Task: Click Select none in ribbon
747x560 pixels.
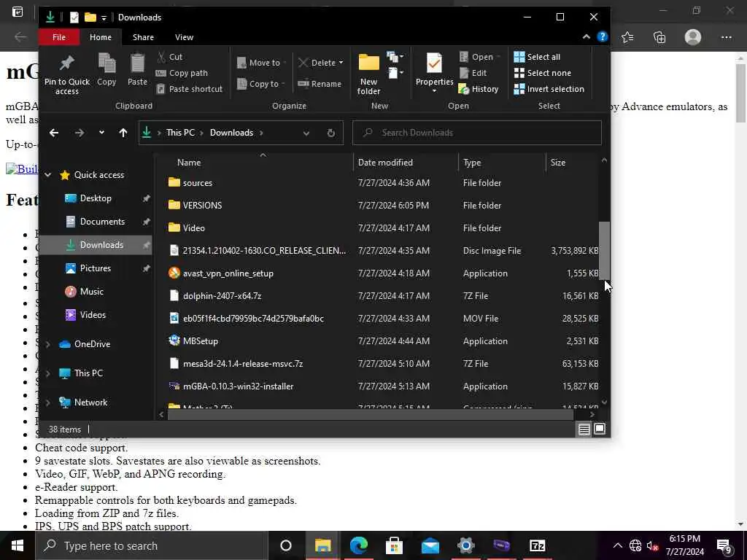Action: tap(542, 73)
